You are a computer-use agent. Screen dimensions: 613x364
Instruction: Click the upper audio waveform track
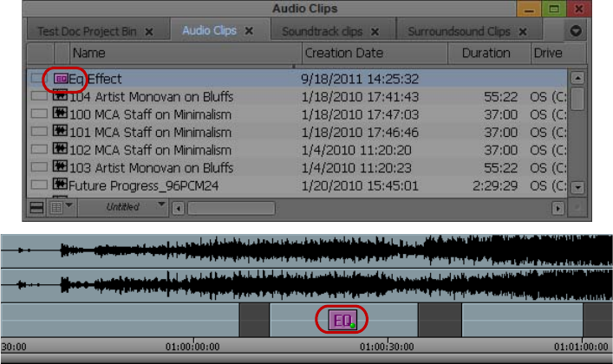pos(307,250)
